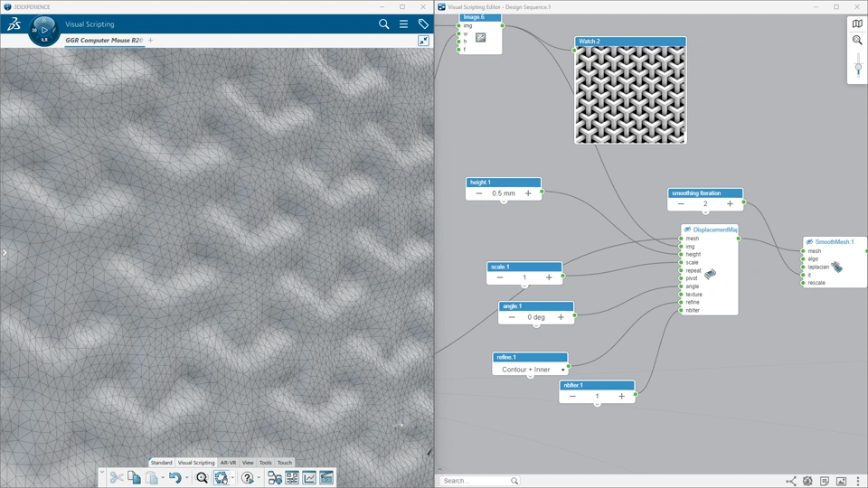Screen dimensions: 868x488
Task: Open the Undo history dropdown arrow
Action: tap(186, 477)
